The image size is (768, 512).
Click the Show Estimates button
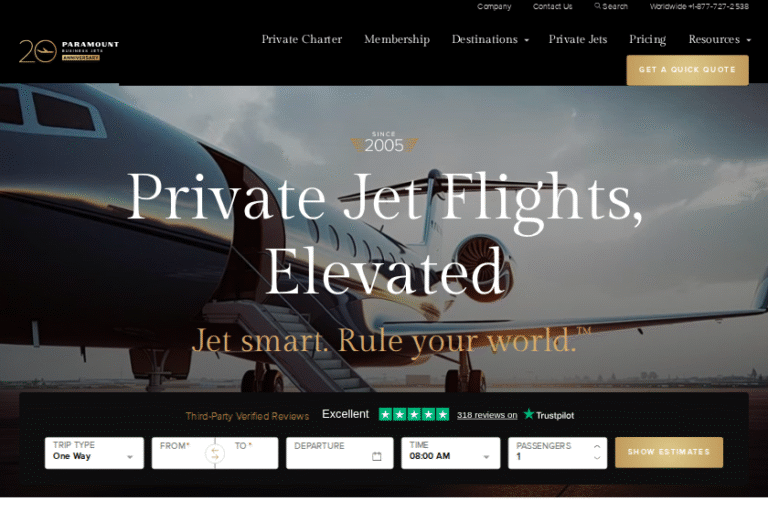click(x=669, y=452)
